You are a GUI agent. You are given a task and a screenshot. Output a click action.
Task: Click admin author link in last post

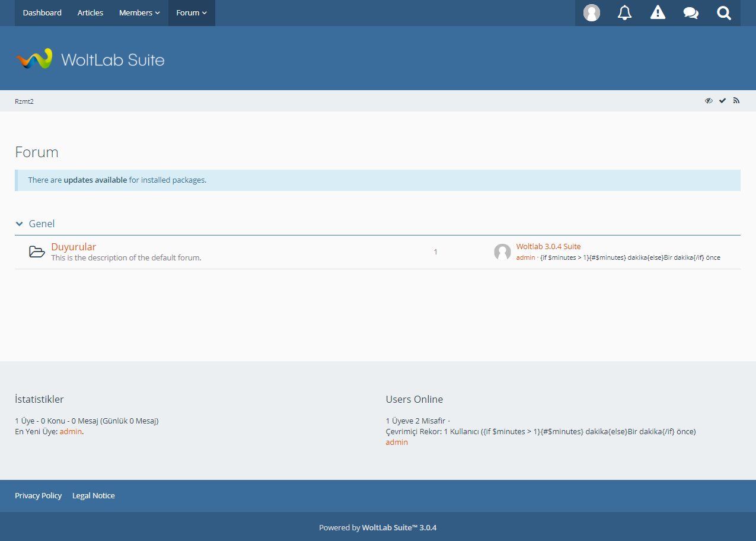(x=525, y=257)
